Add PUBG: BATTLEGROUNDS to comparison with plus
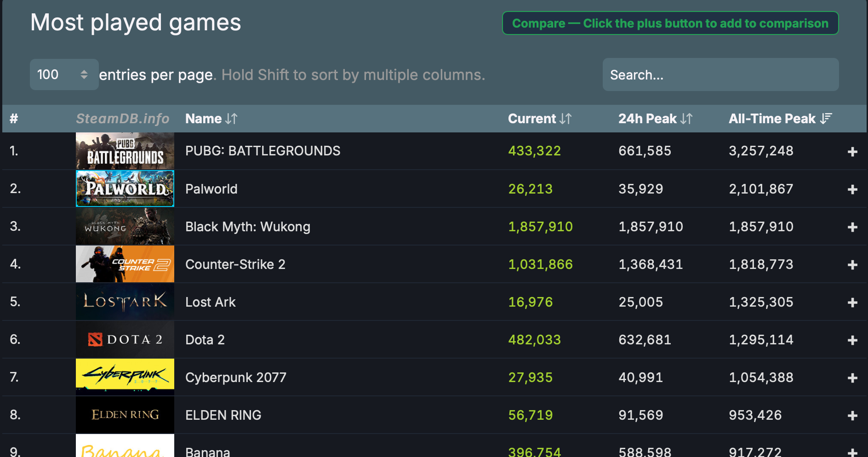 click(852, 151)
